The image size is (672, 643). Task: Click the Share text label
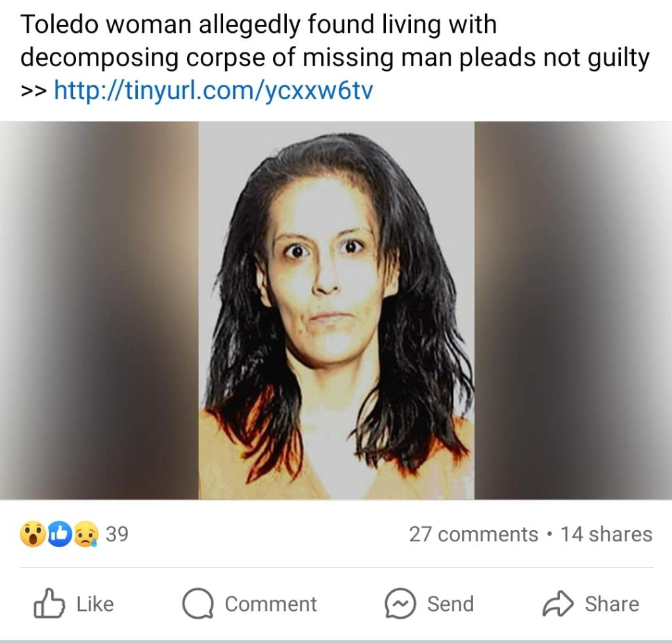[x=612, y=604]
